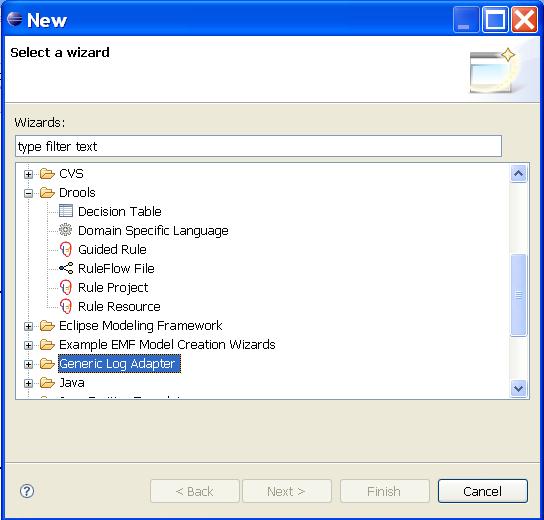544x520 pixels.
Task: Expand the Java category
Action: (28, 383)
